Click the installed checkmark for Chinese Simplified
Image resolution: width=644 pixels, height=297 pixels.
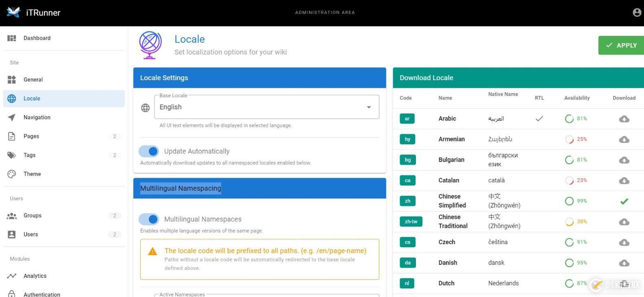[624, 201]
